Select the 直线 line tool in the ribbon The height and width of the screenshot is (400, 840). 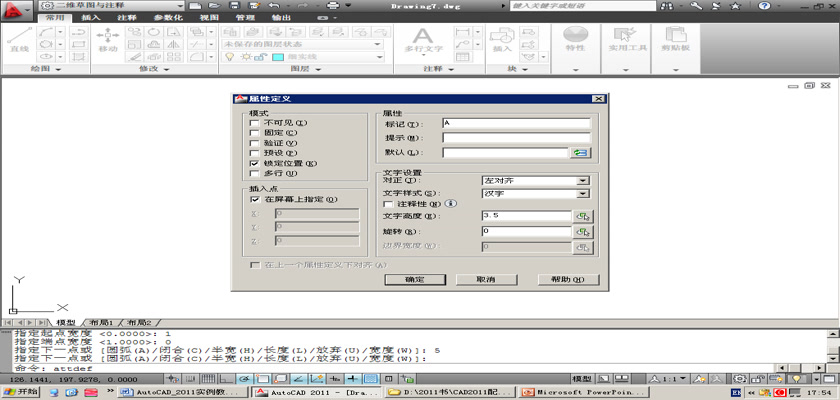(x=19, y=41)
